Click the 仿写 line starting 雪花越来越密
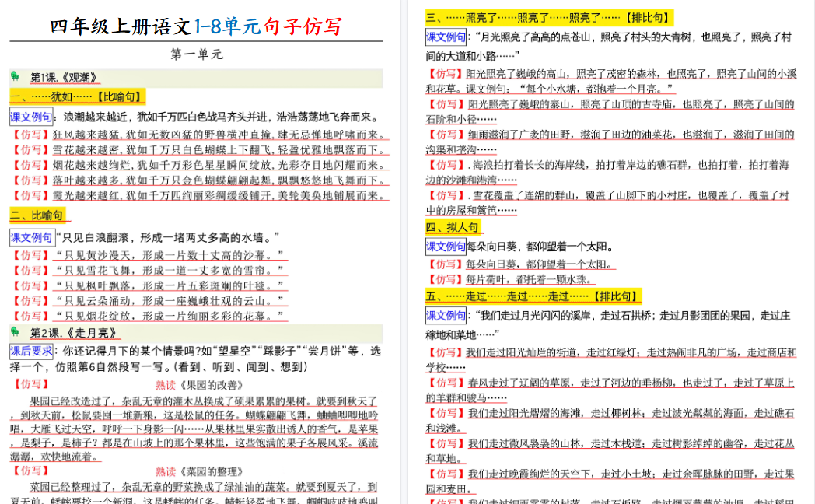 tap(200, 149)
